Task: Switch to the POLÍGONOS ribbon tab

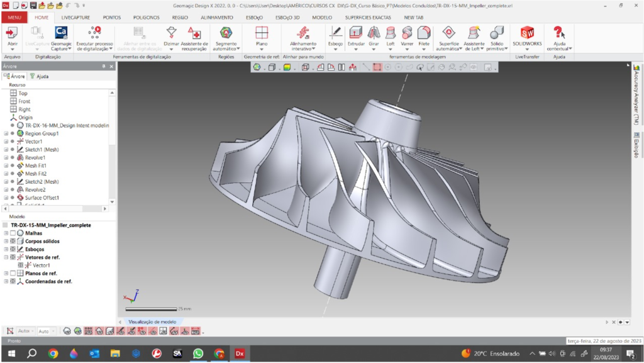Action: [x=146, y=18]
